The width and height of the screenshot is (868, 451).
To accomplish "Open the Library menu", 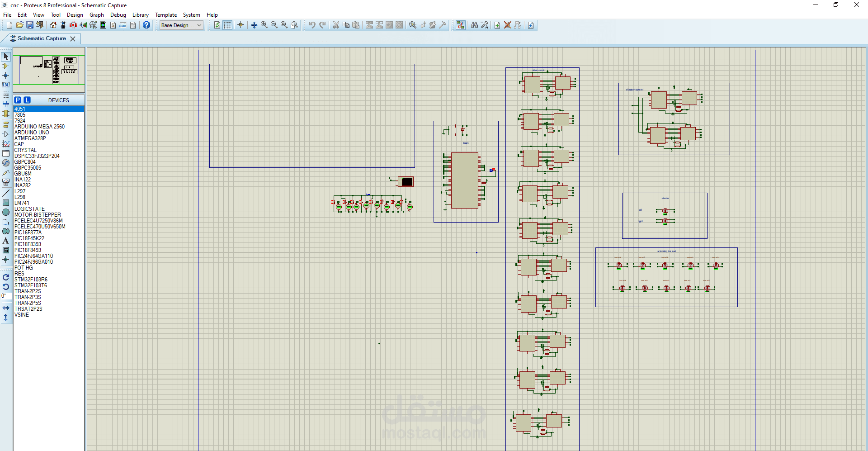I will coord(141,15).
